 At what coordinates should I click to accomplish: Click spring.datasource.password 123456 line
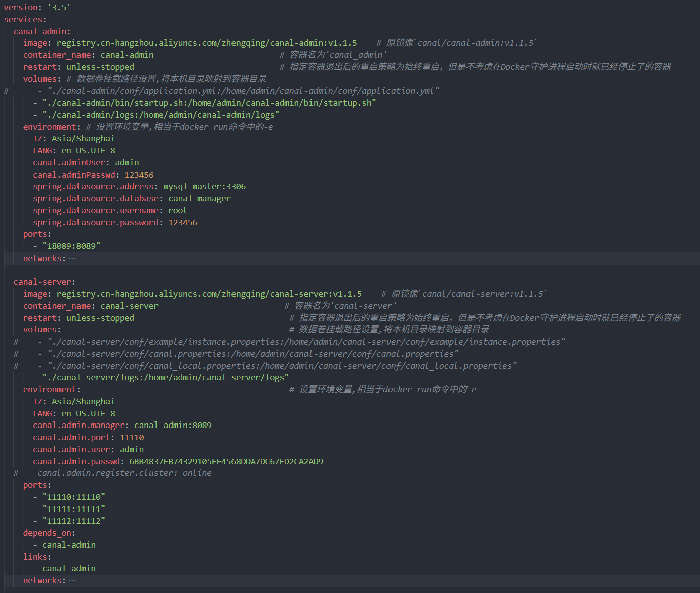coord(115,223)
